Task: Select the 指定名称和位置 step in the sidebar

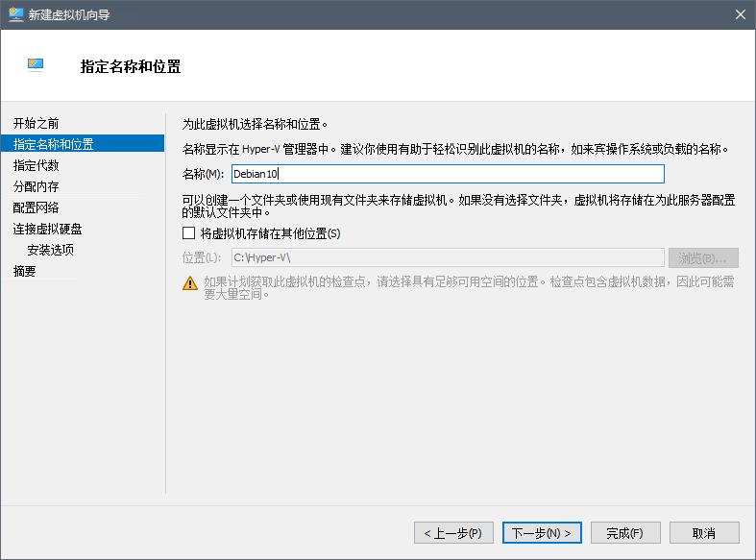Action: [x=54, y=144]
